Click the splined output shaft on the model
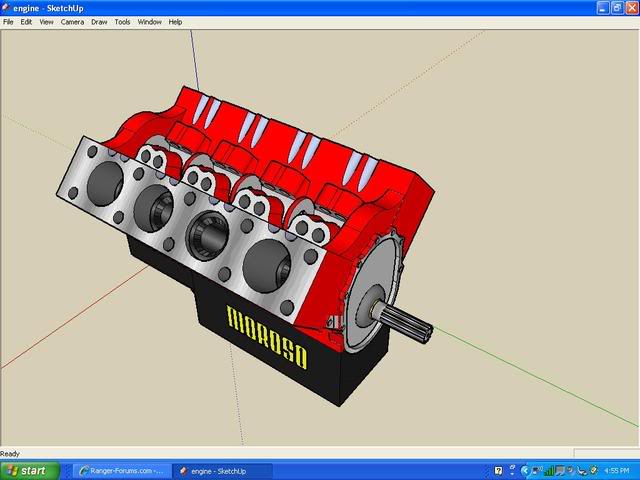Screen dimensions: 640x480 [404, 320]
